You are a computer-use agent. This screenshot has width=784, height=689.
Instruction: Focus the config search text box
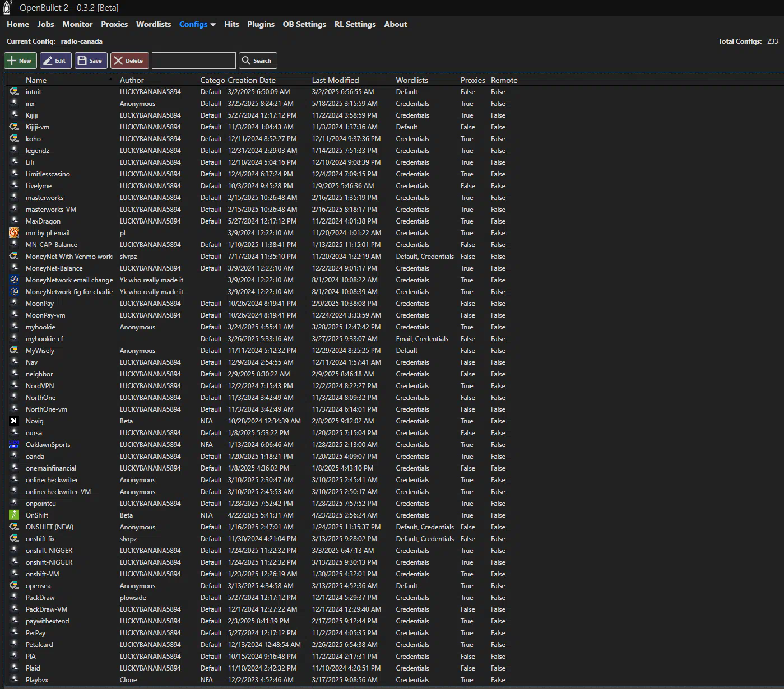pyautogui.click(x=194, y=60)
